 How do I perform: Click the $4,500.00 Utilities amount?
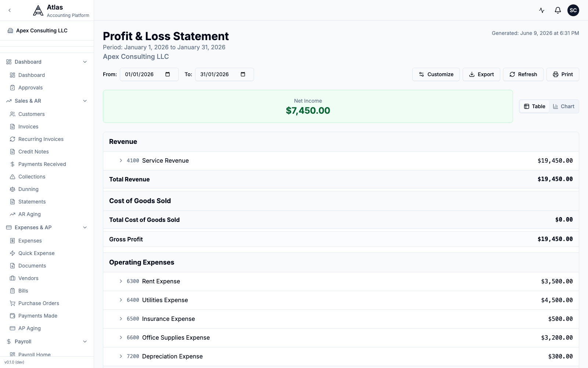(557, 300)
